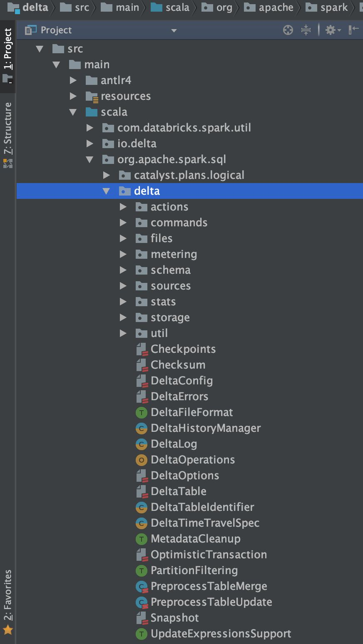The width and height of the screenshot is (363, 644).
Task: Open the Favorites side tab
Action: [8, 595]
